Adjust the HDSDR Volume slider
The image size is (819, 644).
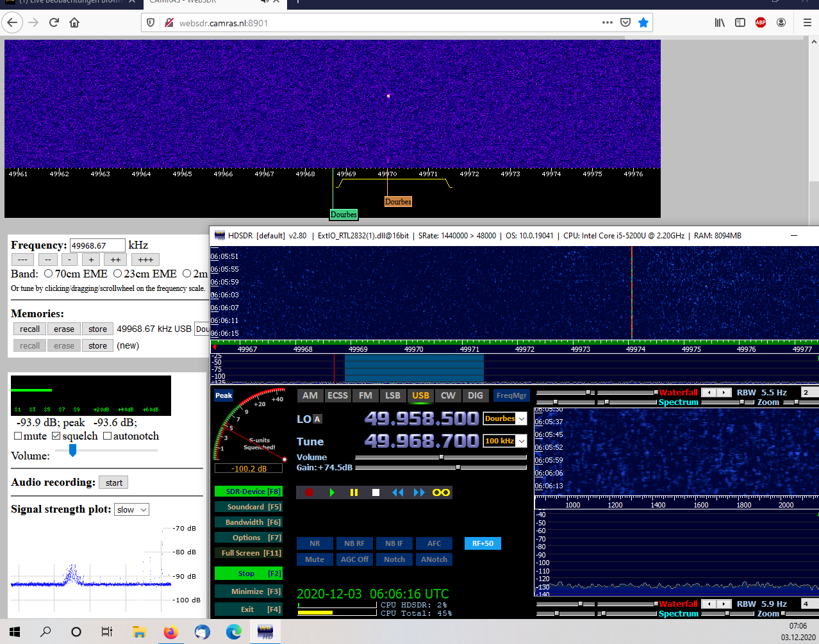[x=441, y=458]
